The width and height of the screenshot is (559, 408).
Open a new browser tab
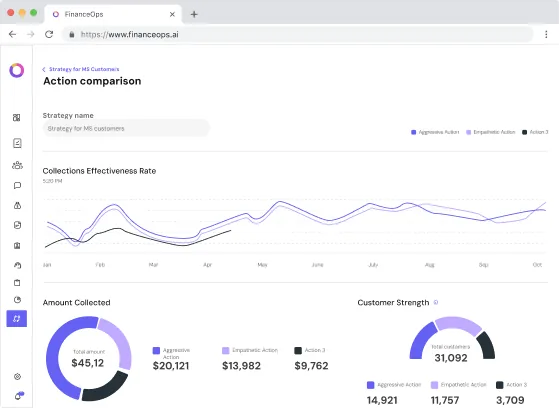coord(194,14)
